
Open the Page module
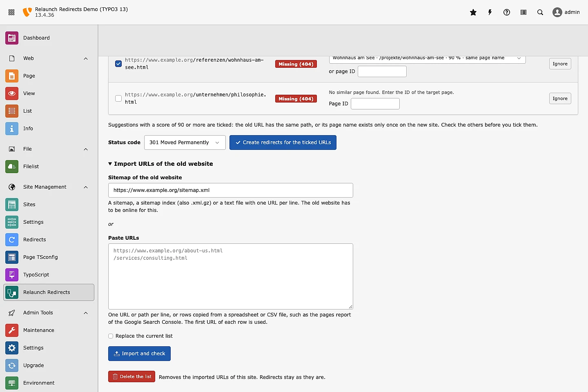[x=49, y=76]
